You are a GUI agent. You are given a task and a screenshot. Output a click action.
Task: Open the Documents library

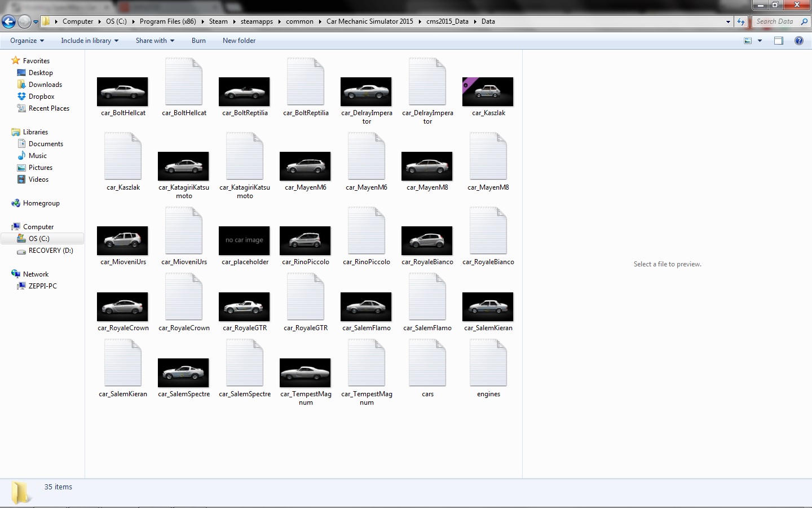[x=46, y=144]
